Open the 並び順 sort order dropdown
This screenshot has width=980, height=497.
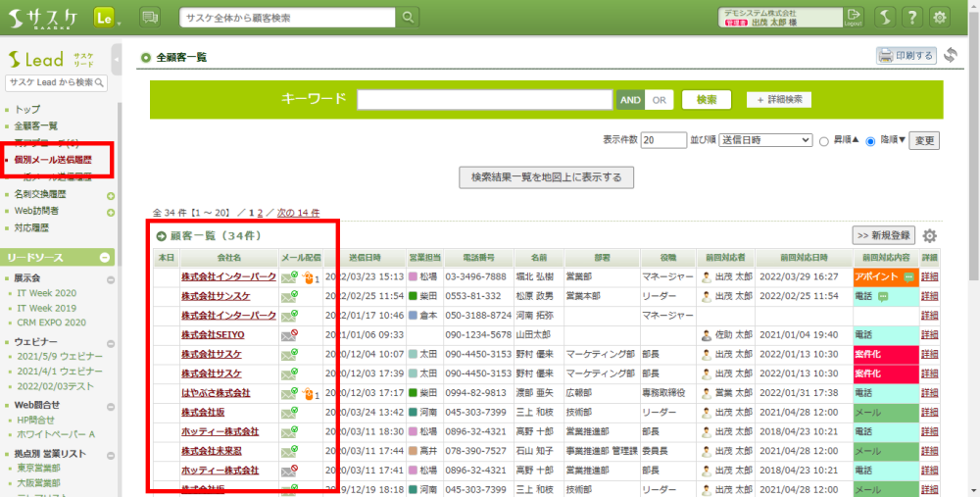tap(764, 140)
